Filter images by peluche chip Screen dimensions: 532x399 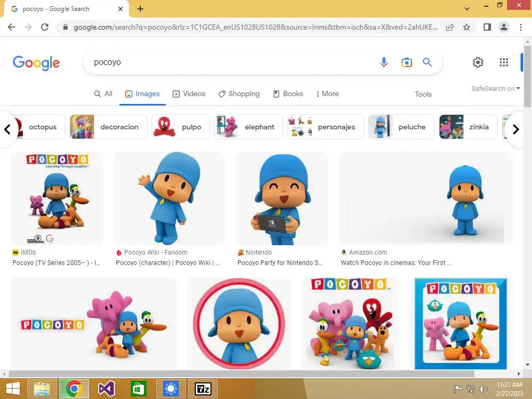(402, 127)
